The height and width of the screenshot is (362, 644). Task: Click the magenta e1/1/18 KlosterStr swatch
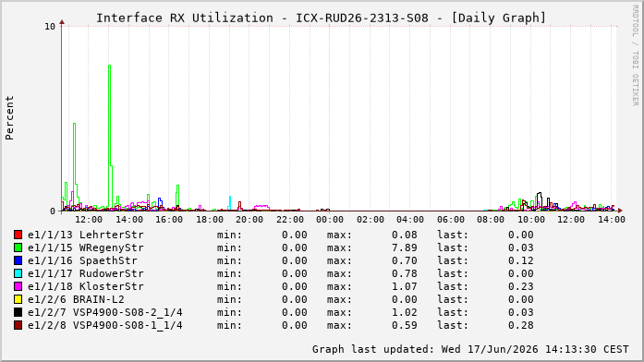(x=18, y=286)
